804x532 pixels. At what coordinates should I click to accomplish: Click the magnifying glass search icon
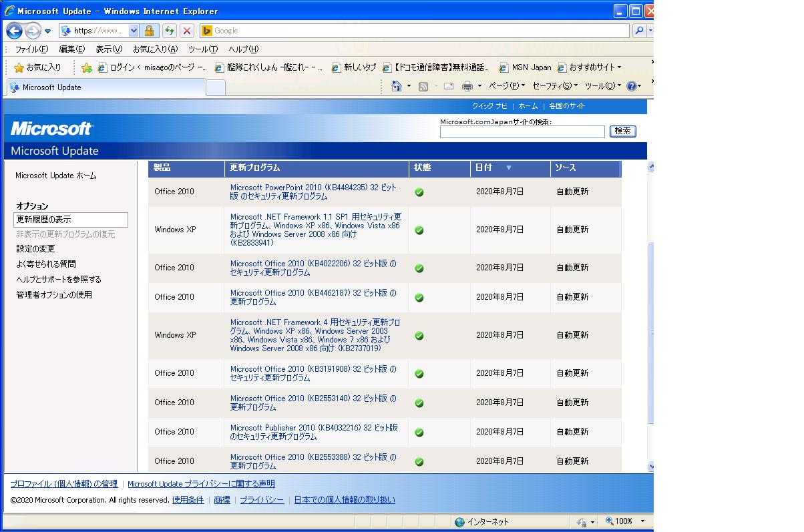[639, 31]
